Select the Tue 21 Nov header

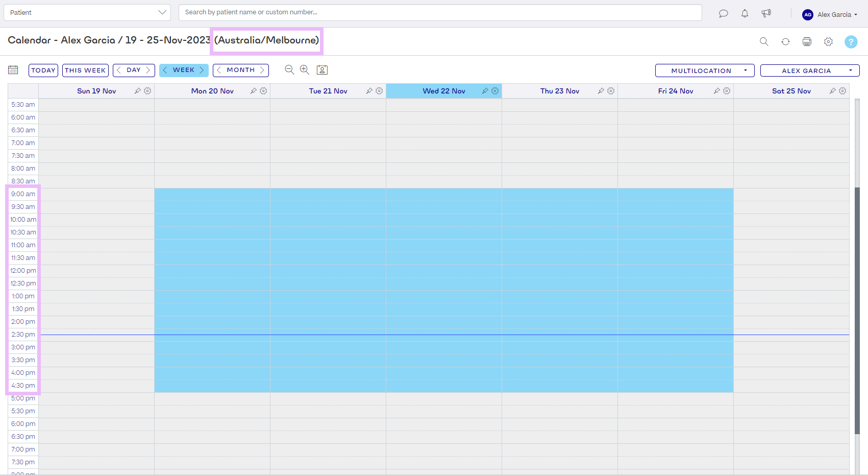tap(328, 91)
